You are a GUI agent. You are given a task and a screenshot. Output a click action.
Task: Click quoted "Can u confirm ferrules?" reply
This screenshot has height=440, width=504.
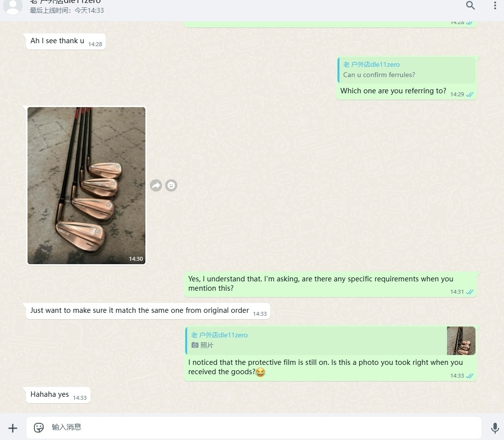406,70
